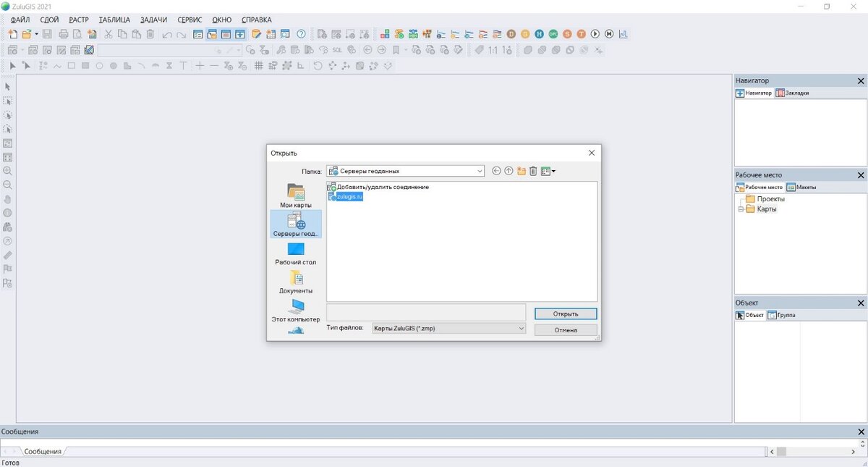868x467 pixels.
Task: Select the zulugis.ru server entry
Action: pyautogui.click(x=345, y=196)
